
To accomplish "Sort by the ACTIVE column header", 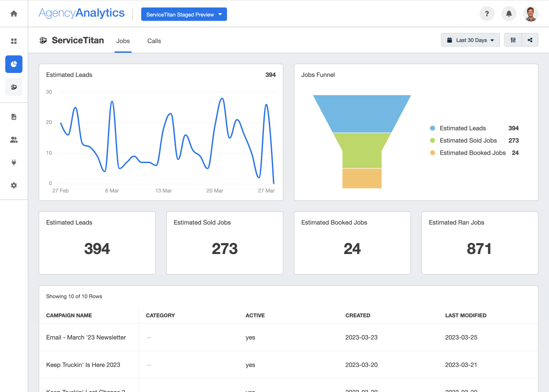I will pos(255,316).
